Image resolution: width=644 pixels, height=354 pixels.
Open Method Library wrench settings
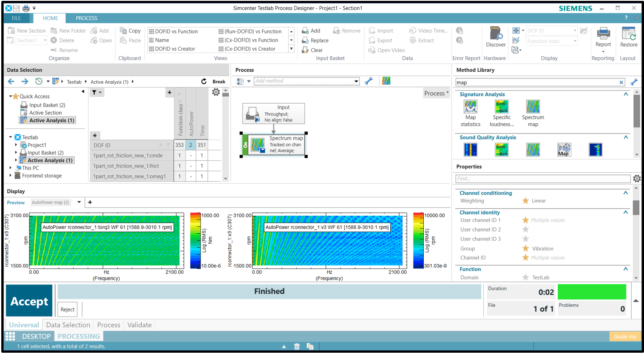(x=634, y=82)
